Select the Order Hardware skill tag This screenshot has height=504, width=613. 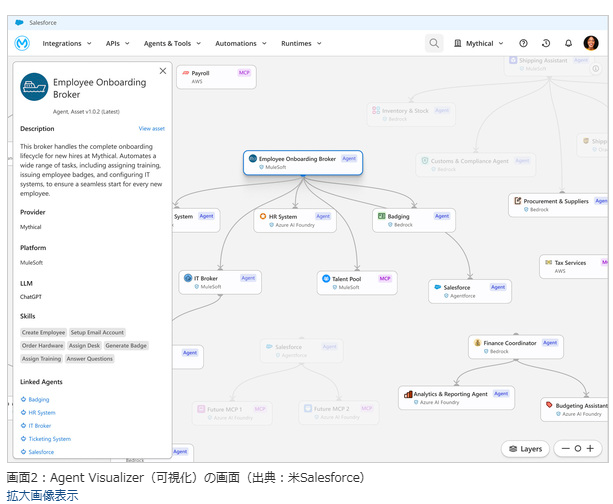pos(42,346)
